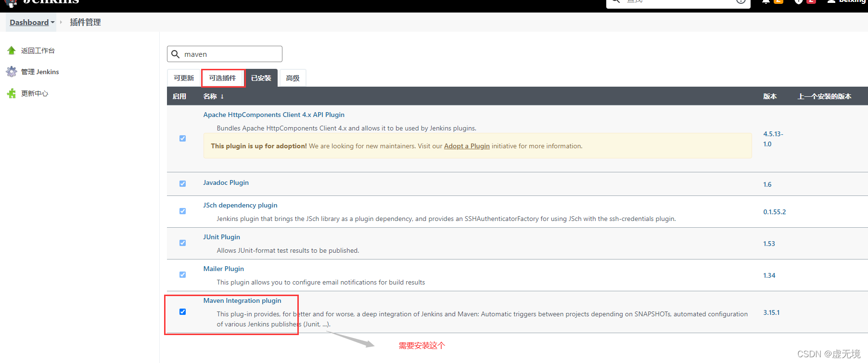
Task: Click the 插件管理 breadcrumb item
Action: 85,22
